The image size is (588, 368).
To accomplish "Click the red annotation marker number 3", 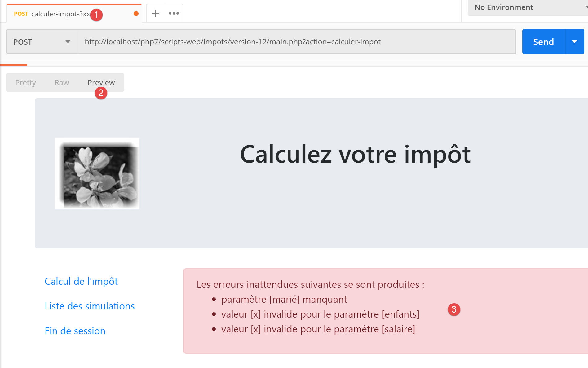I will coord(454,309).
